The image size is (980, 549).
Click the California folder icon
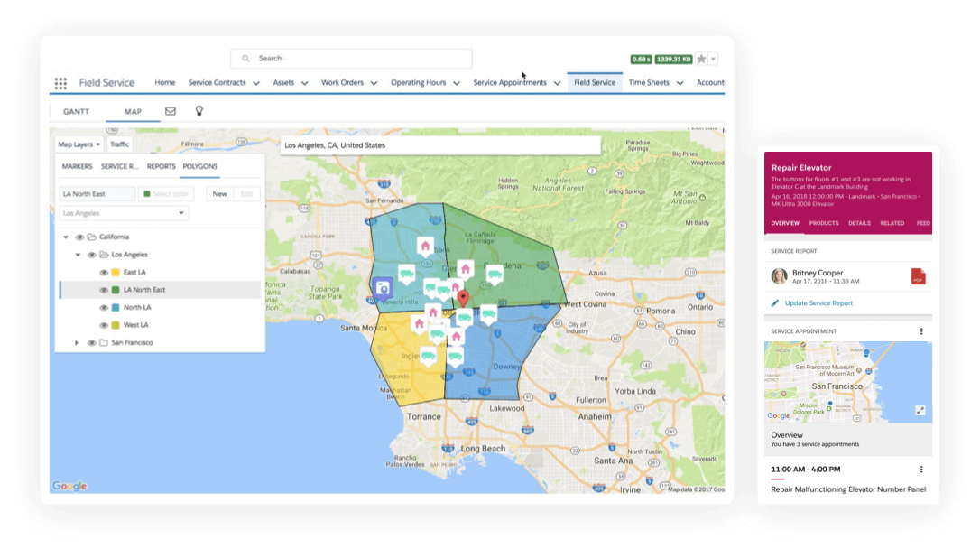(92, 237)
